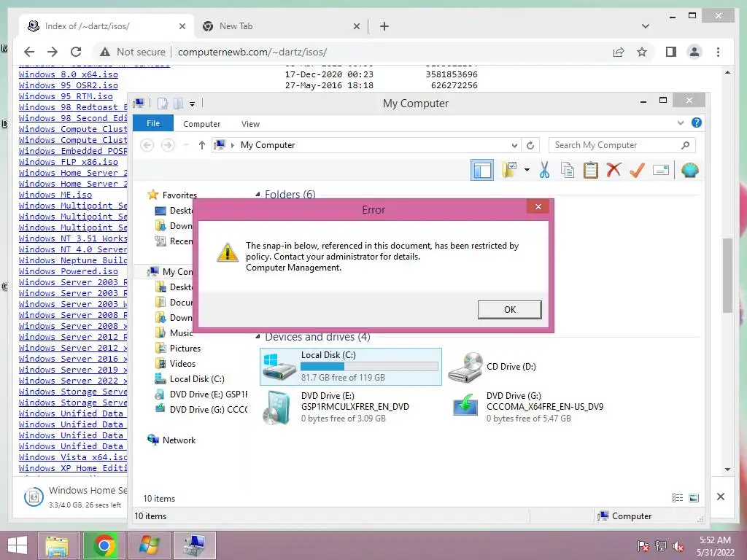747x560 pixels.
Task: Close the Chrome downloads bar
Action: [x=720, y=497]
